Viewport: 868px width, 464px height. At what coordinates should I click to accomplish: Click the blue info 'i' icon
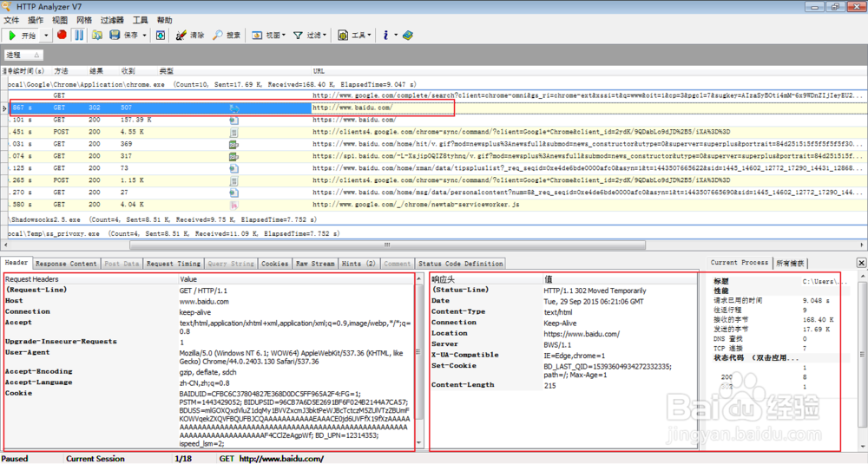pyautogui.click(x=385, y=35)
